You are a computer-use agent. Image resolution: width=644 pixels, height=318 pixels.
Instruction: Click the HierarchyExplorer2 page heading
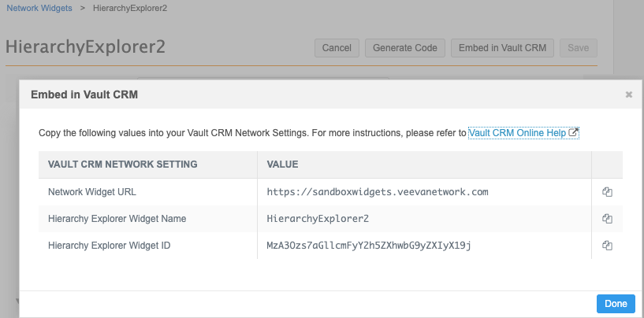pos(85,47)
